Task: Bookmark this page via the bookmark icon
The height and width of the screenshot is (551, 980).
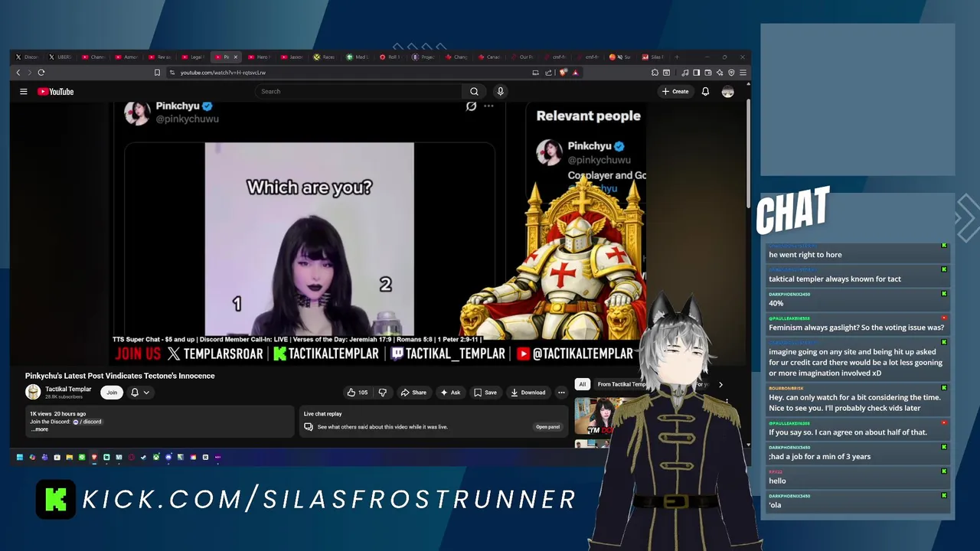Action: point(157,73)
